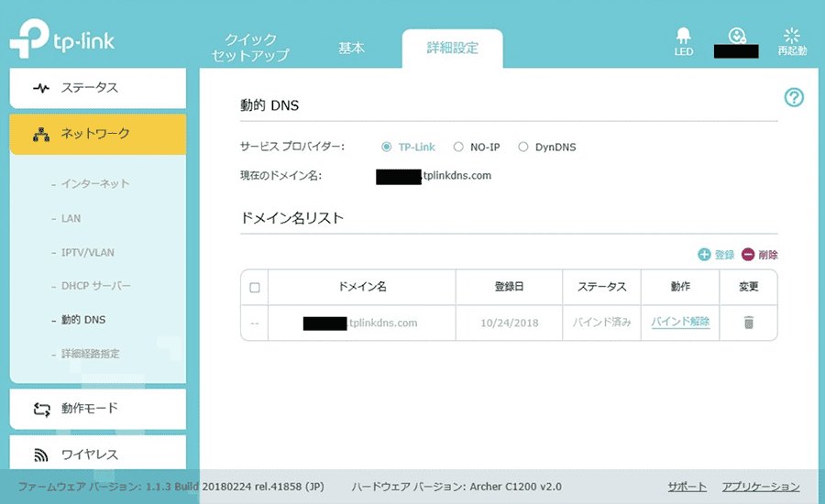
Task: Click the reboot (再起動) icon
Action: [x=791, y=35]
